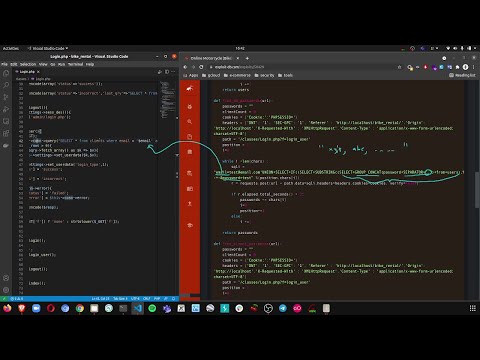
Task: Reload the exploit-db page
Action: tap(201, 67)
